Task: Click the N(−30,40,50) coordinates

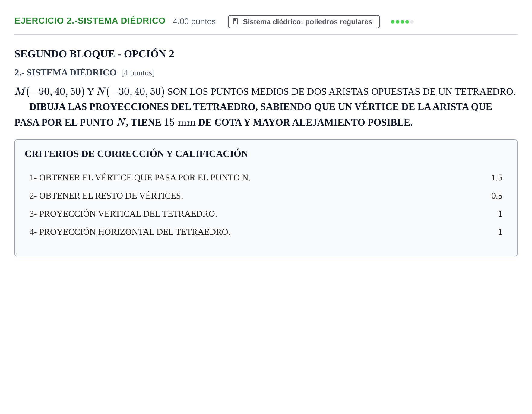Action: (x=131, y=91)
